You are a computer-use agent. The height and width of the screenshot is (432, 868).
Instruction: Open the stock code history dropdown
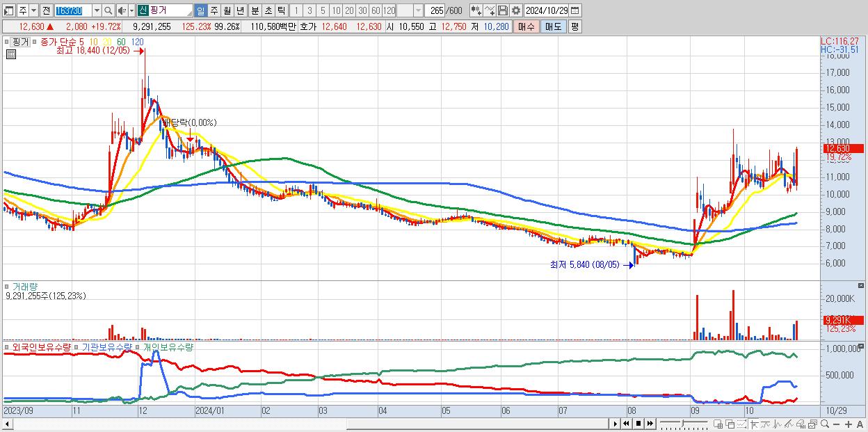[x=97, y=10]
